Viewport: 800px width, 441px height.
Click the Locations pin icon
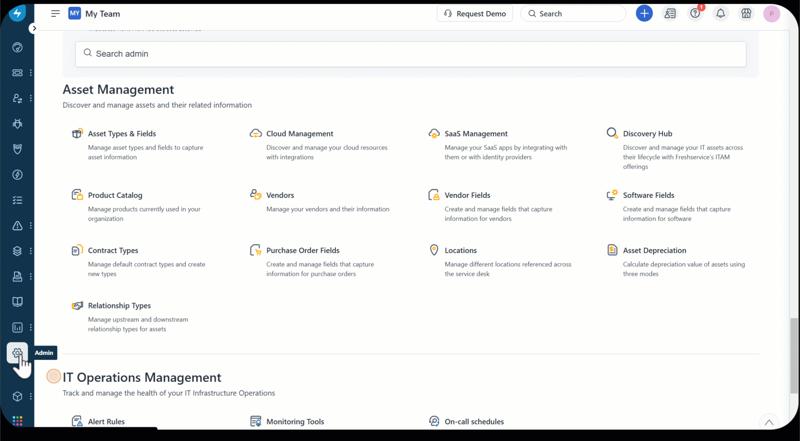pyautogui.click(x=434, y=250)
